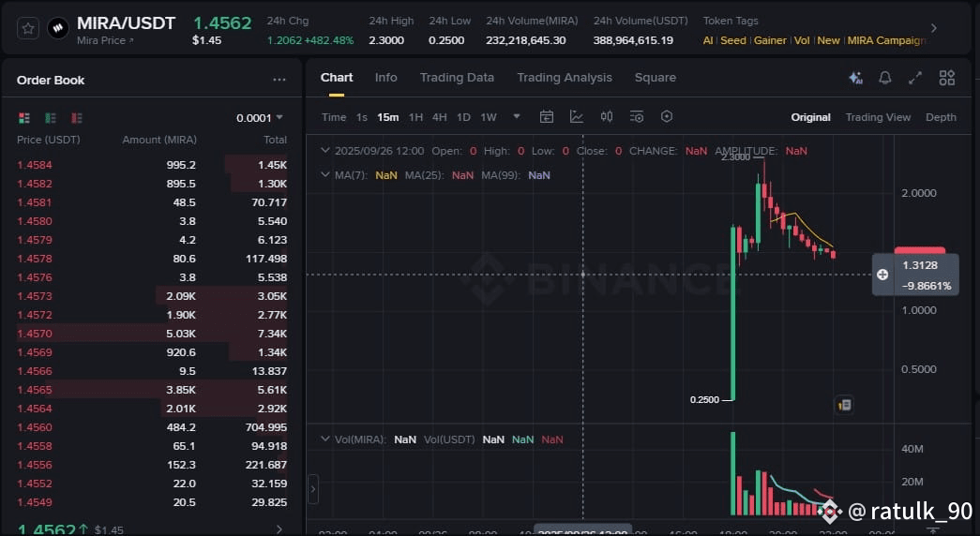The height and width of the screenshot is (536, 980).
Task: Expand order book last price arrow
Action: pyautogui.click(x=279, y=529)
